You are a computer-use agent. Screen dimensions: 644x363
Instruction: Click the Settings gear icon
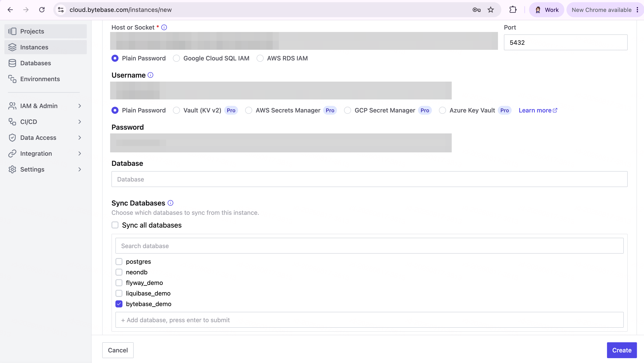12,169
